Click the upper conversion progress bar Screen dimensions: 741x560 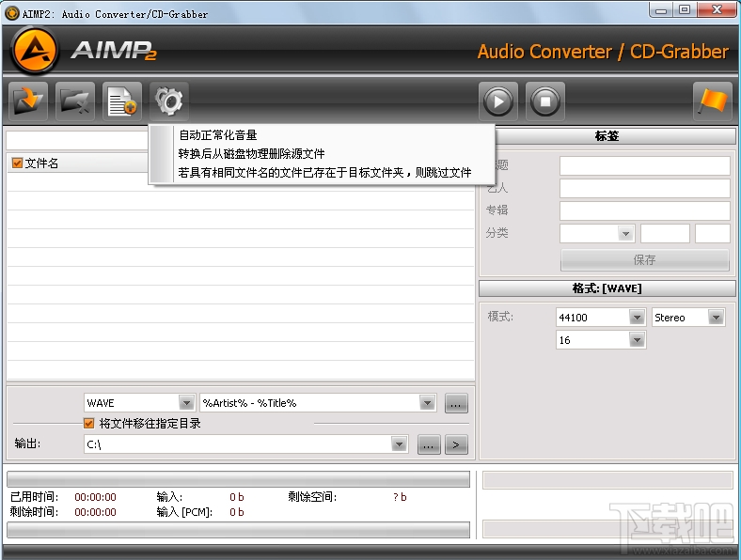pyautogui.click(x=238, y=479)
